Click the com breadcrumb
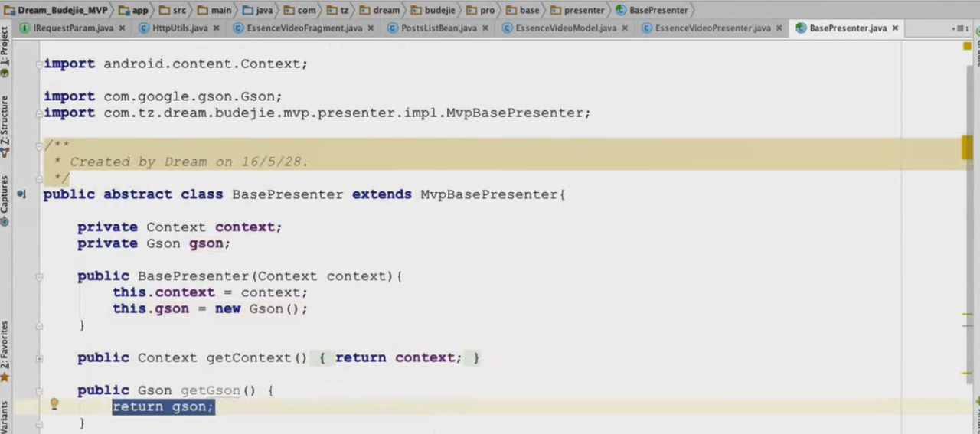Screen dimensions: 980x434 [299, 10]
